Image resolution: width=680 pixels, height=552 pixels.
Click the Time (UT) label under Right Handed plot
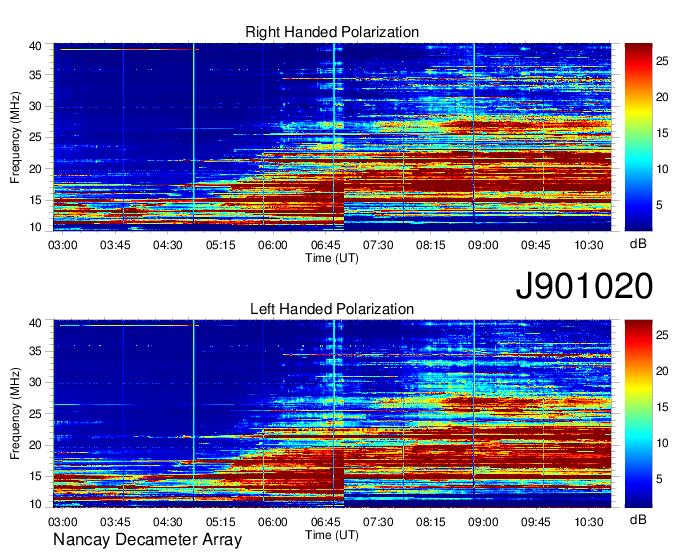[332, 258]
